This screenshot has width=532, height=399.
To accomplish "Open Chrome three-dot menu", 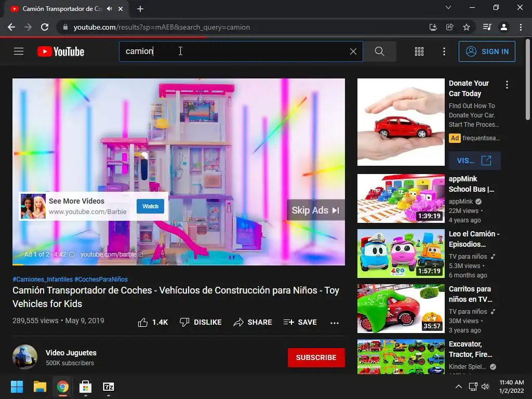I will (521, 27).
